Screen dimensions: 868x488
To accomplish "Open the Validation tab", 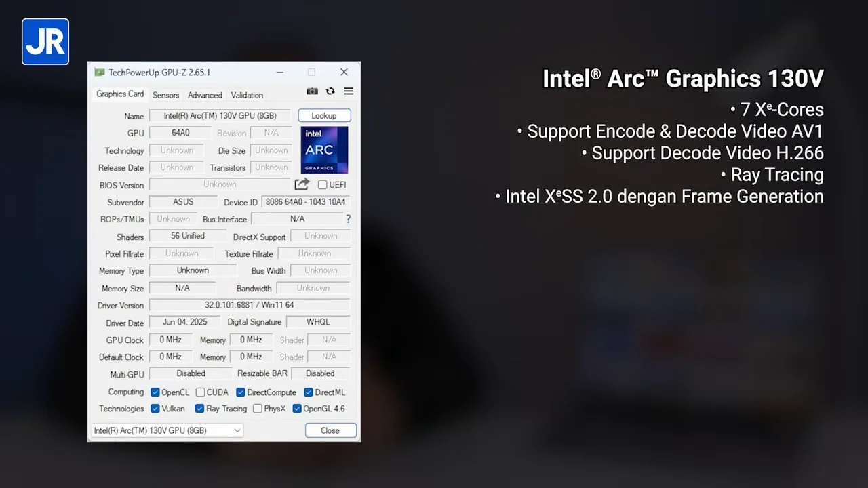I will [x=247, y=96].
